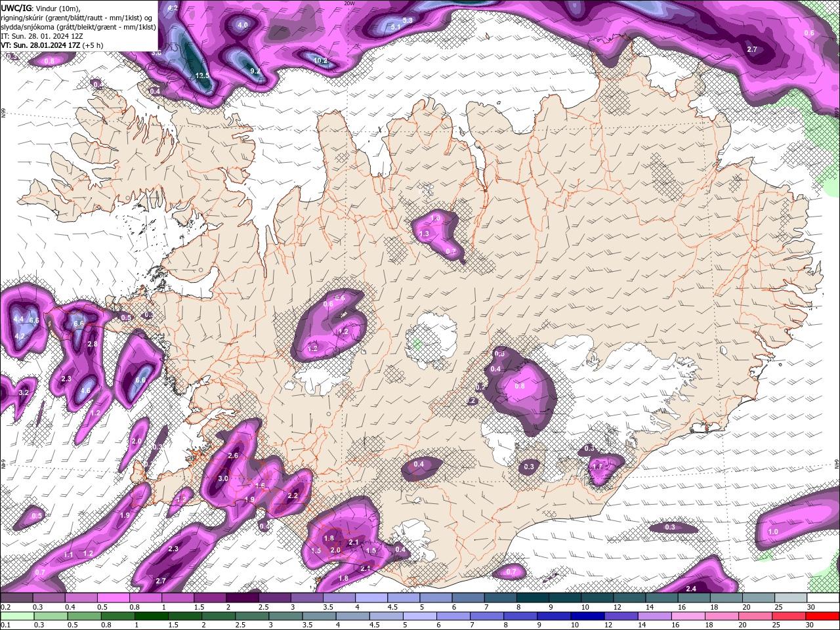
Task: Click the '(+5 h)' forecast offset text
Action: click(93, 45)
